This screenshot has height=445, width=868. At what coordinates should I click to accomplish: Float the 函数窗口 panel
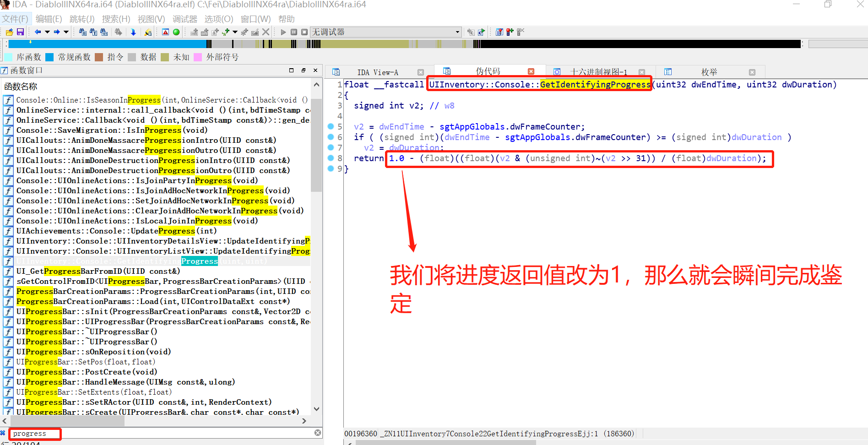pos(303,70)
